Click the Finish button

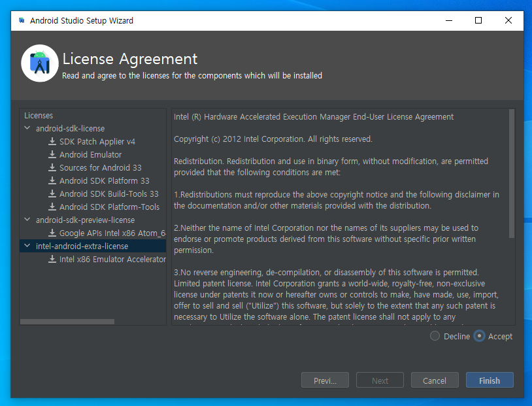coord(490,381)
